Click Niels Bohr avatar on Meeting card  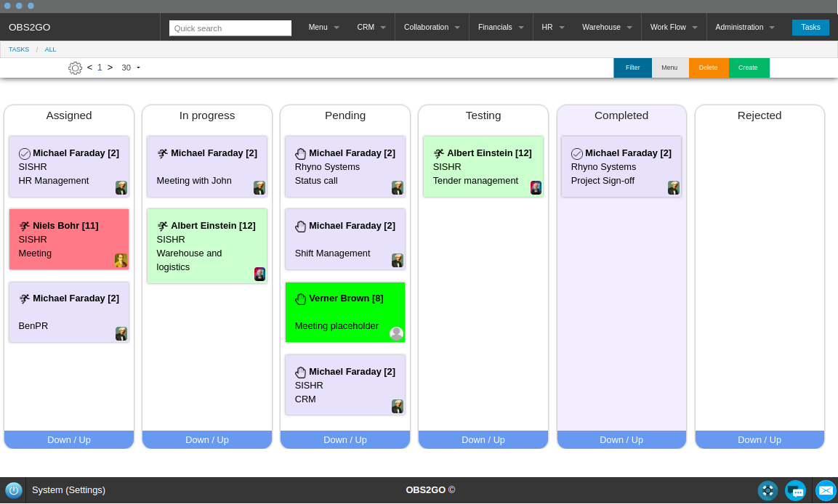(x=121, y=261)
